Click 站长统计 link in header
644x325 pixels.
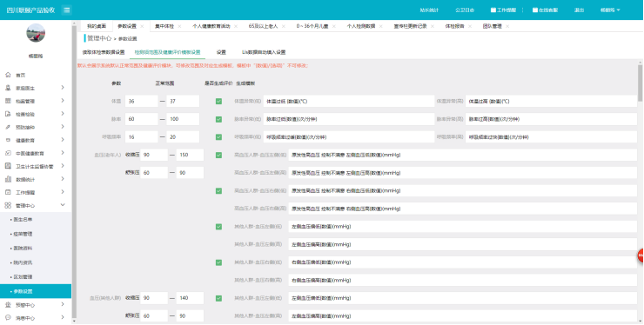click(x=429, y=10)
